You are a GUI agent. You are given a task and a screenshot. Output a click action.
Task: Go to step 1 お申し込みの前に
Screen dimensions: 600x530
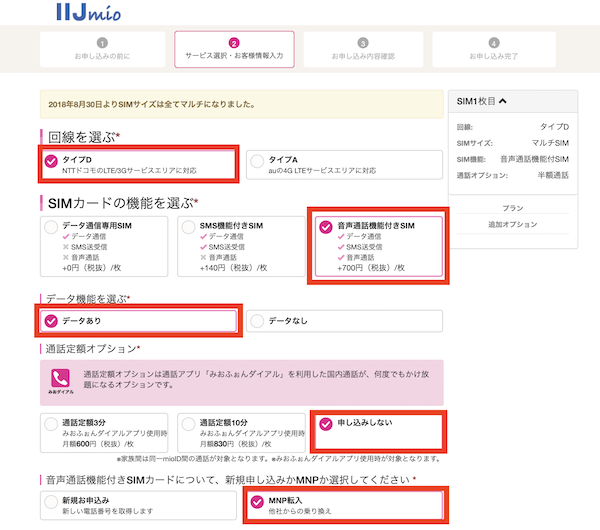[103, 49]
